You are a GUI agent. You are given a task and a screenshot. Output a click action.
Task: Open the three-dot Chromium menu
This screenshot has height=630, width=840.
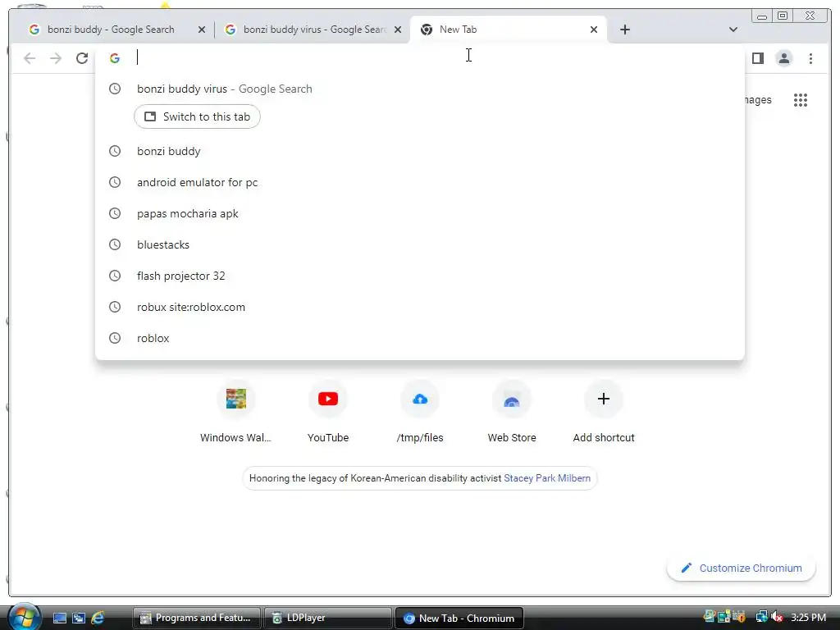point(810,58)
